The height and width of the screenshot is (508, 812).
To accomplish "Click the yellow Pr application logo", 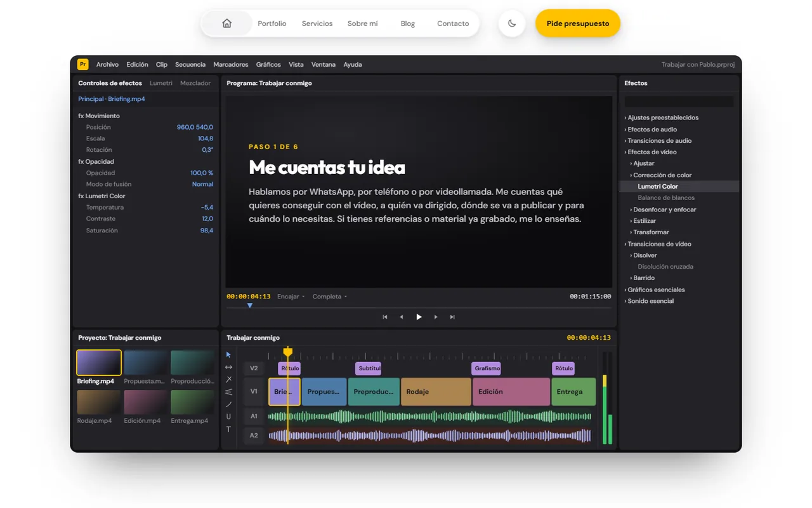I will click(x=83, y=64).
